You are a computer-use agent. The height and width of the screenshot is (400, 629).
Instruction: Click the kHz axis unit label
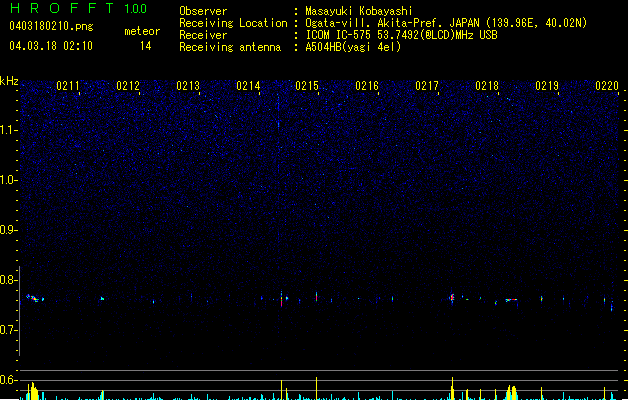point(9,81)
